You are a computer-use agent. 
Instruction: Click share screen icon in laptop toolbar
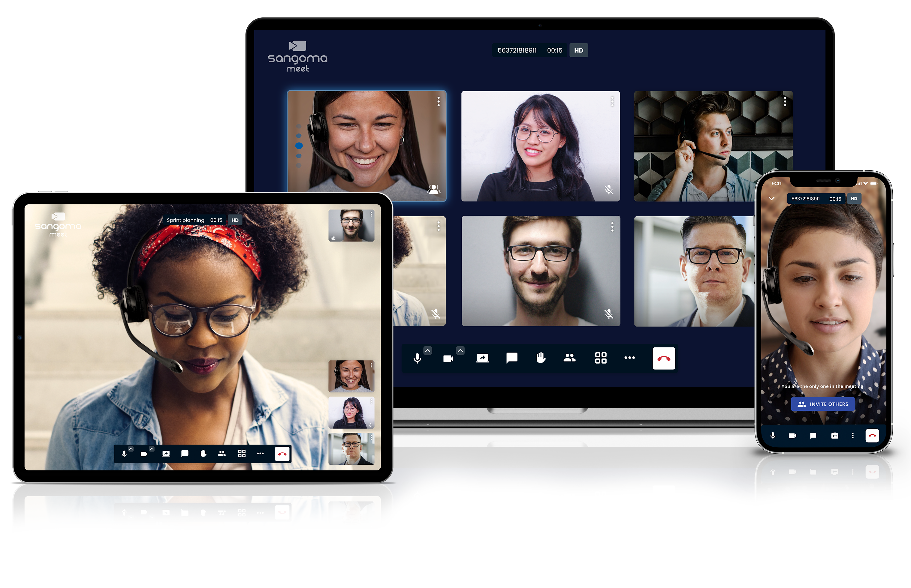pos(482,358)
